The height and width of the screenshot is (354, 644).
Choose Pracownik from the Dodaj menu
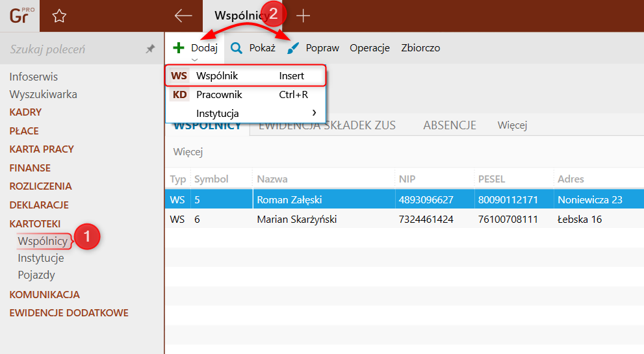[246, 95]
